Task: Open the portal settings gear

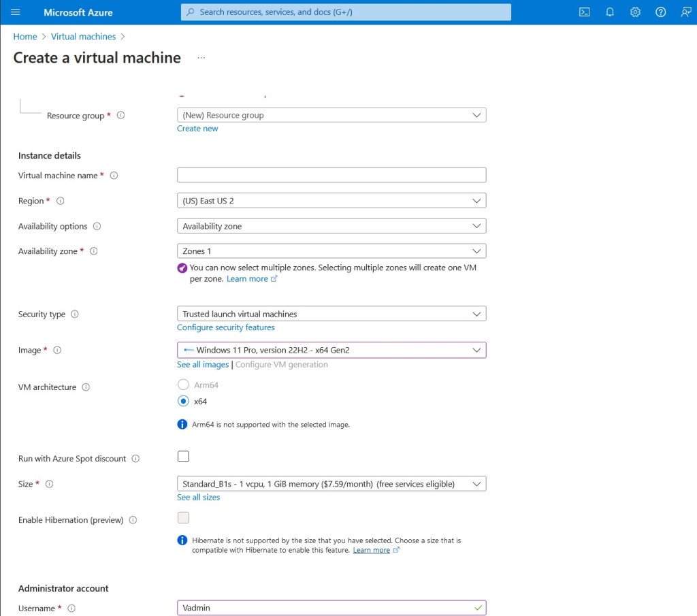Action: (x=635, y=12)
